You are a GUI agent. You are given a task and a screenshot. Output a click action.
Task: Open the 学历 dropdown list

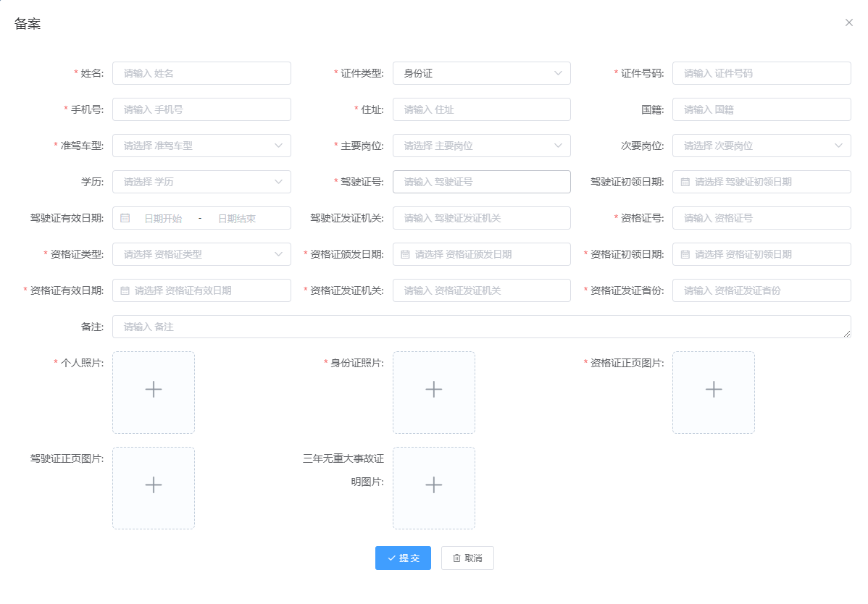[x=201, y=182]
